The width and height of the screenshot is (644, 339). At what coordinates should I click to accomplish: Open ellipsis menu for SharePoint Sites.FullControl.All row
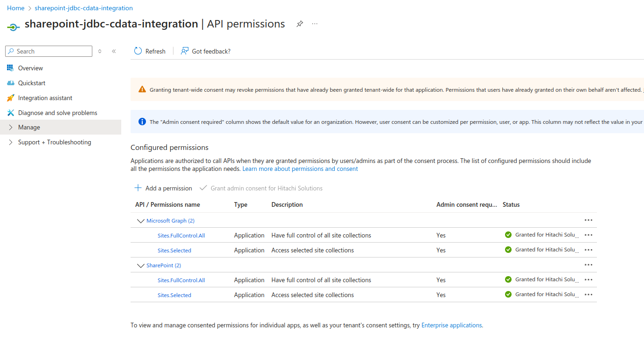tap(589, 279)
